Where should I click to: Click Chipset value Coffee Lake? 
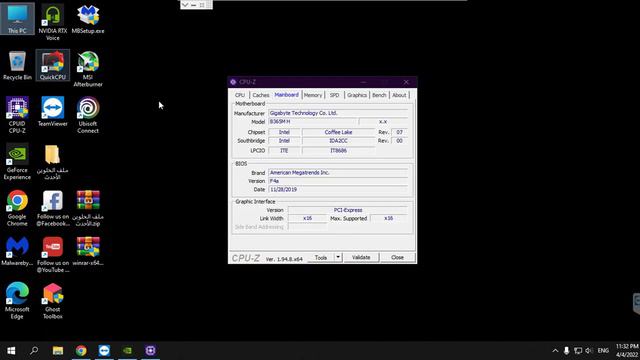pos(338,132)
